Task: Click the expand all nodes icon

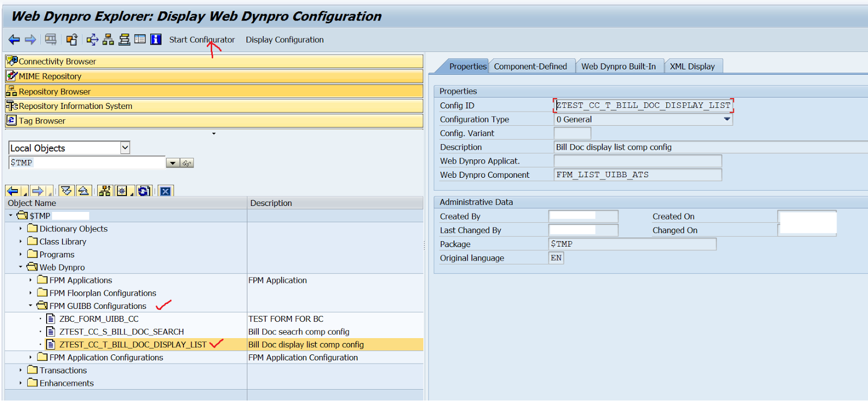Action: 66,191
